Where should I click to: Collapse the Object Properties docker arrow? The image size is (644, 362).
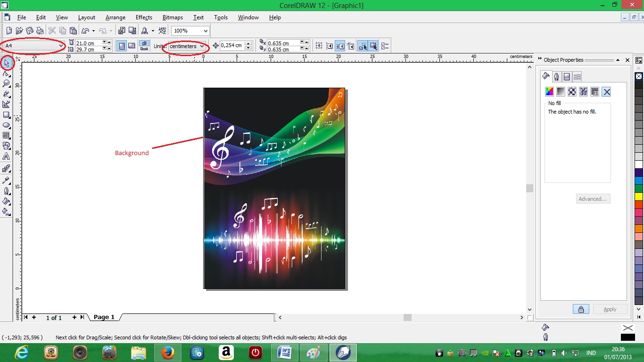click(x=617, y=60)
